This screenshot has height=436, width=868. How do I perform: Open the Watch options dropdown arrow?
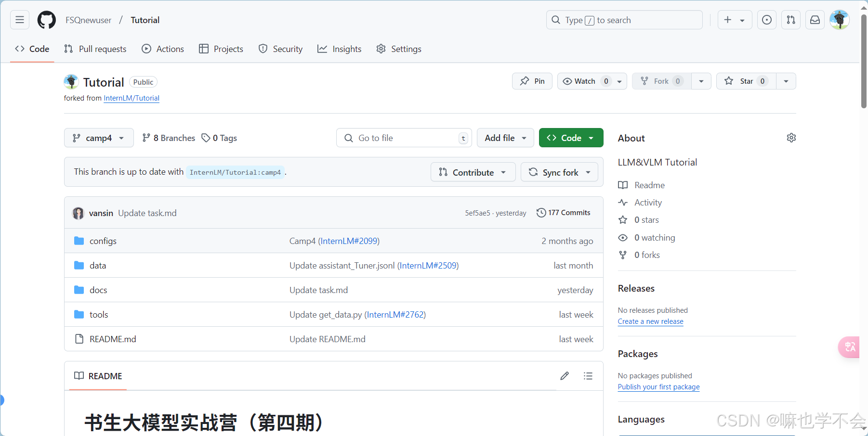click(619, 82)
